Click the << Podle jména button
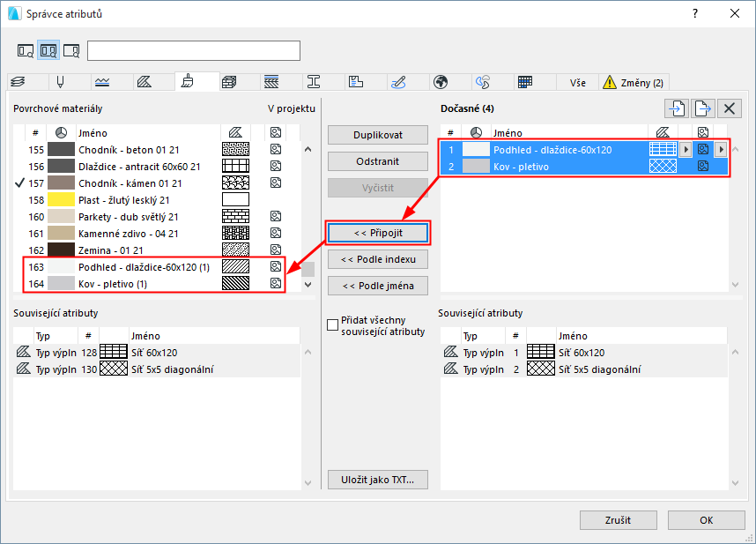756x544 pixels. (378, 286)
